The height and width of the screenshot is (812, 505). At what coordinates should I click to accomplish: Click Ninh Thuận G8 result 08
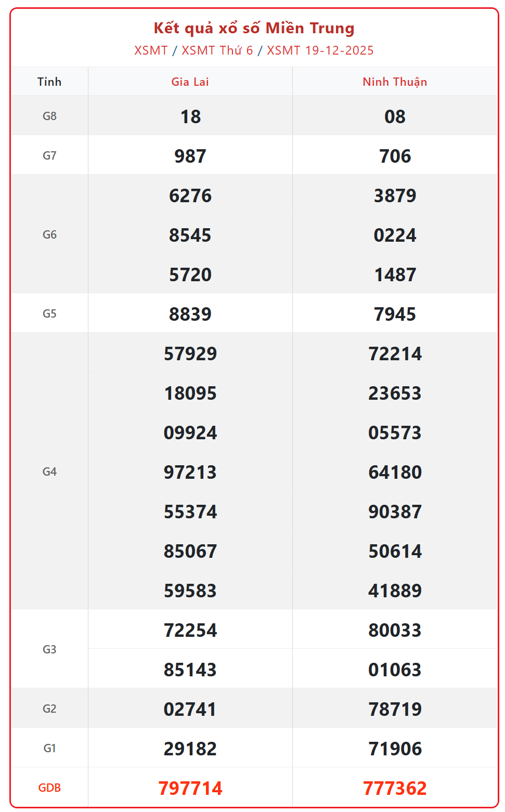pyautogui.click(x=395, y=116)
